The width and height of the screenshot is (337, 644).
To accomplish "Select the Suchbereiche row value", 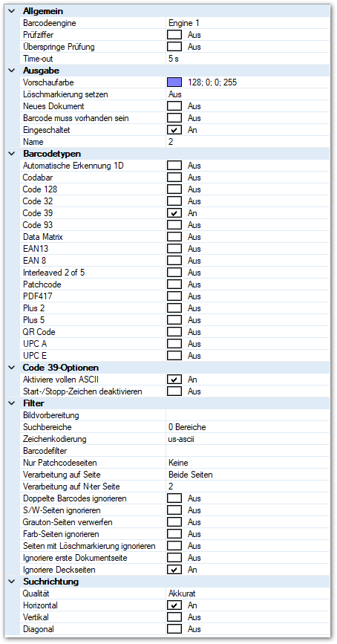I will click(x=248, y=427).
